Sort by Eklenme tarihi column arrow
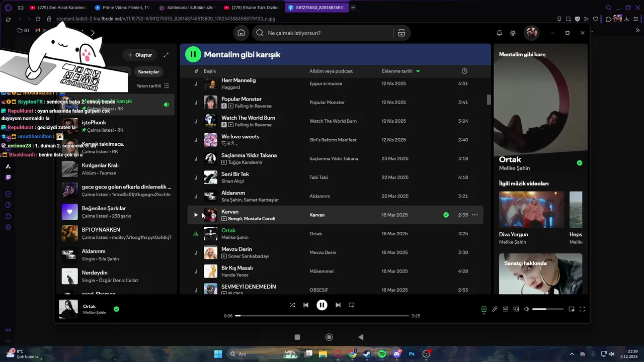Image resolution: width=644 pixels, height=362 pixels. [x=418, y=71]
